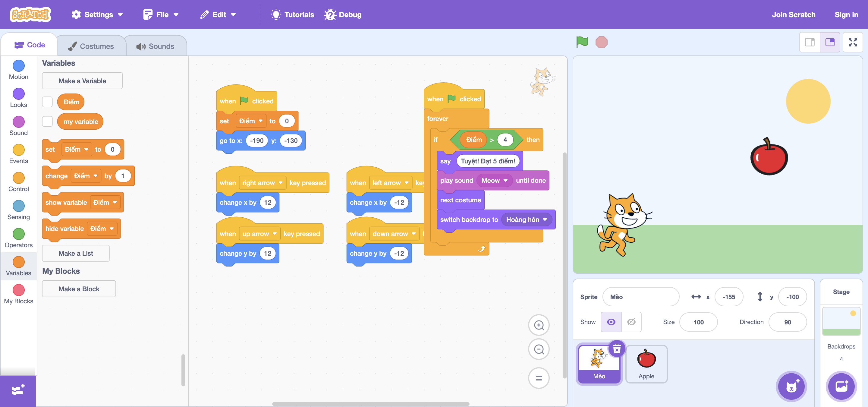Tick the my variable checkbox
Screen dimensions: 868x407
click(47, 121)
